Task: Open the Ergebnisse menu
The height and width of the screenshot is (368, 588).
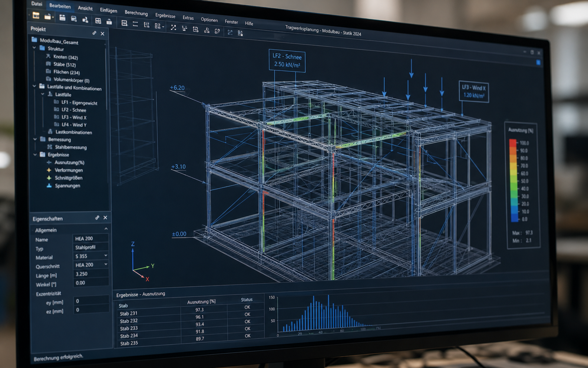Action: [165, 16]
